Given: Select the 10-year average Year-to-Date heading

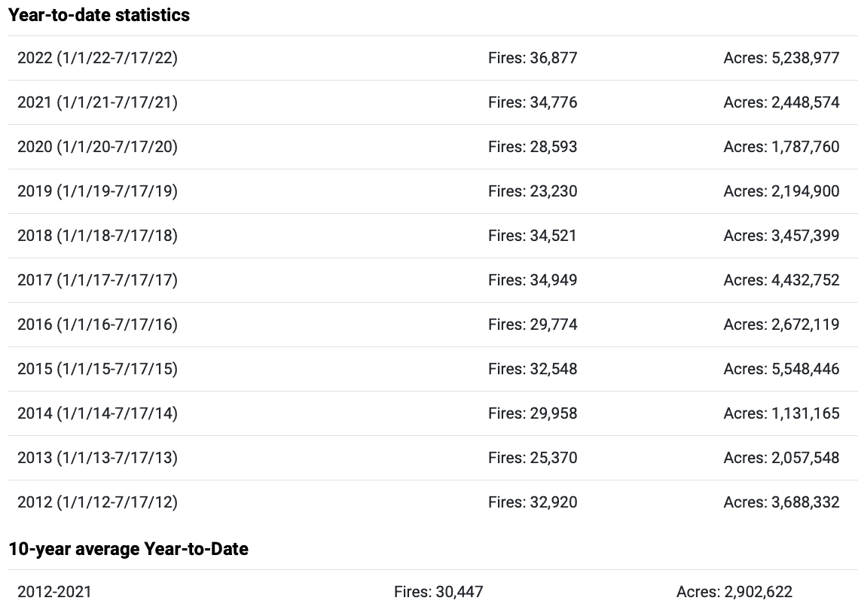Looking at the screenshot, I should point(129,549).
